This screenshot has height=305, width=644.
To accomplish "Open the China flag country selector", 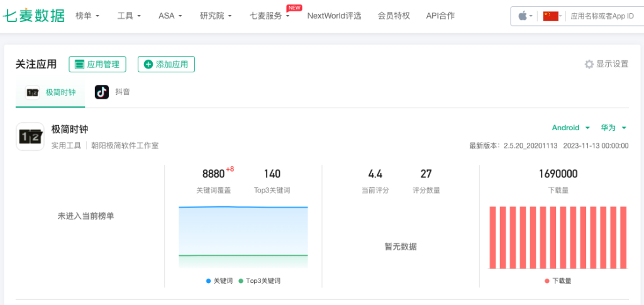I will (x=551, y=16).
